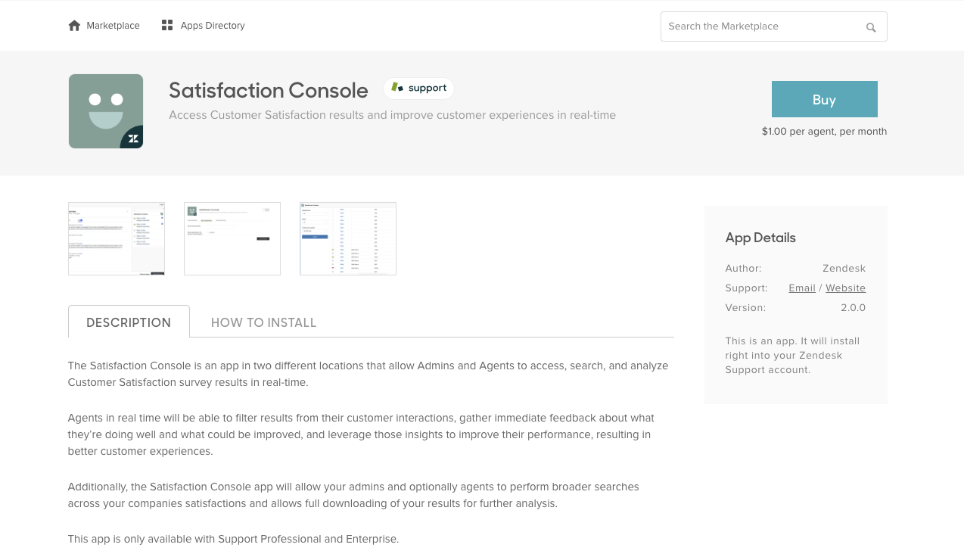Click the version value 2.0.0
This screenshot has height=560, width=964.
pos(853,308)
